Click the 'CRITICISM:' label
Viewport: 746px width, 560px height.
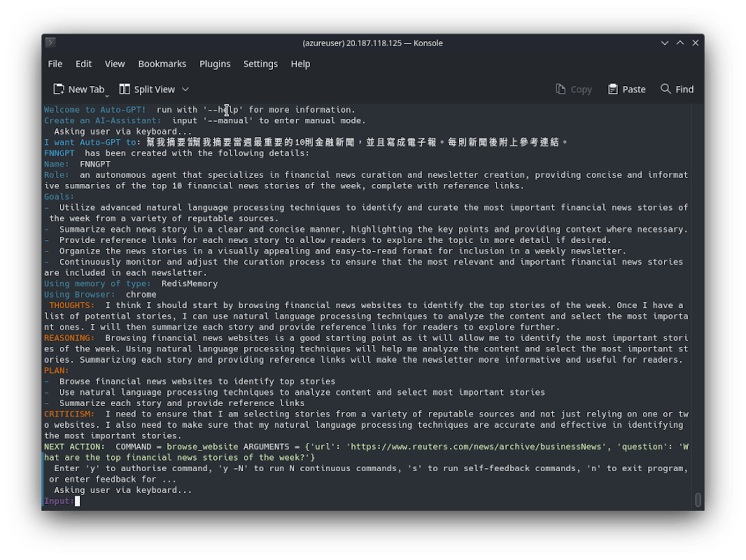coord(69,414)
